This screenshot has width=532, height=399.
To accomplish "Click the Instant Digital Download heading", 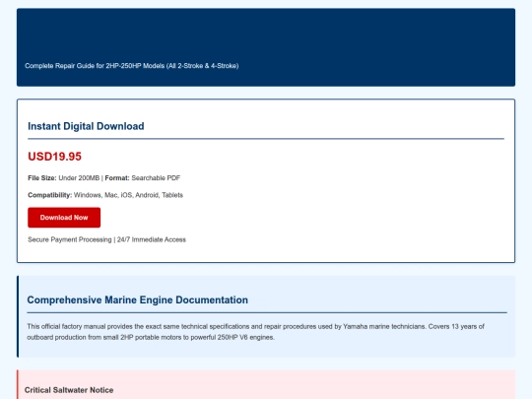I will tap(86, 126).
